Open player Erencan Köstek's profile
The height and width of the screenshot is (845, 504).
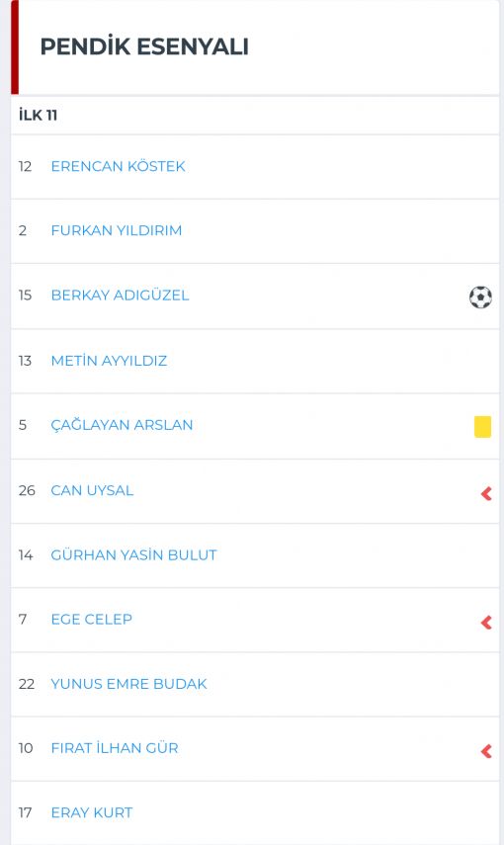click(x=118, y=166)
